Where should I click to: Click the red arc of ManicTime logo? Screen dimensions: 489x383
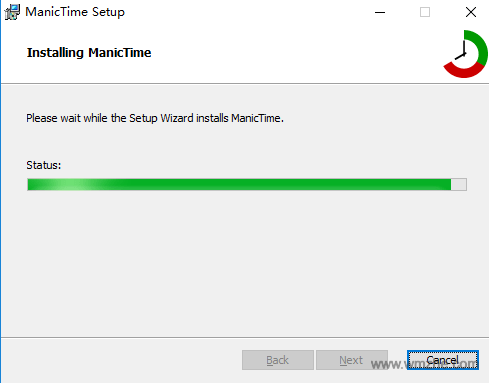(463, 70)
